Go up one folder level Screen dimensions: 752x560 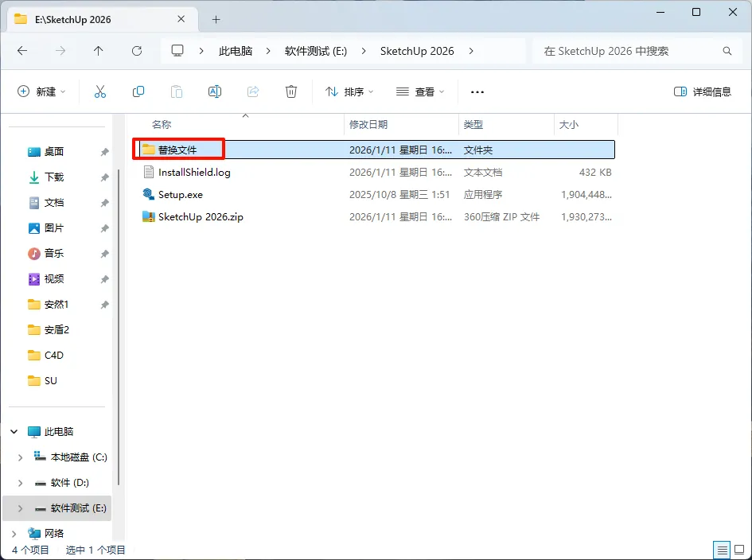[99, 51]
